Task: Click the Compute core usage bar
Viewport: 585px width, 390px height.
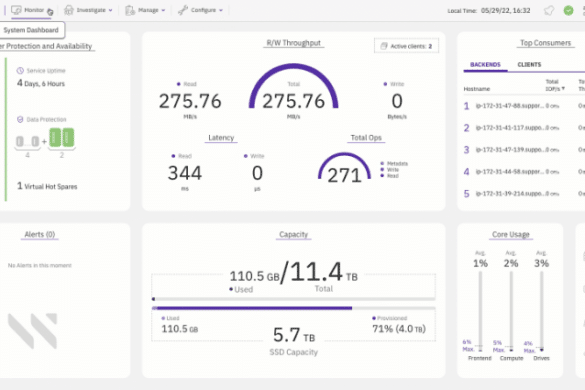Action: (511, 311)
